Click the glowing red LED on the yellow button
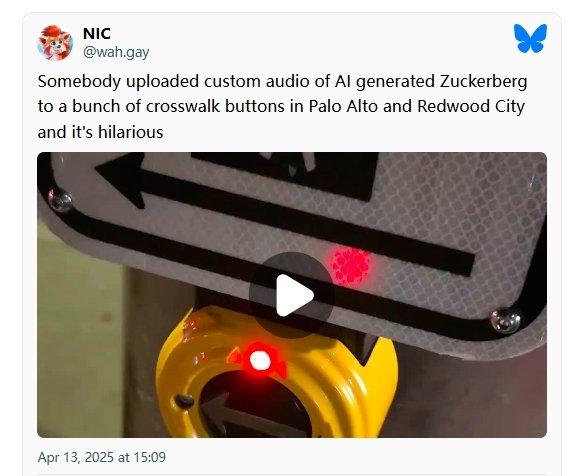The image size is (577, 476). [260, 360]
